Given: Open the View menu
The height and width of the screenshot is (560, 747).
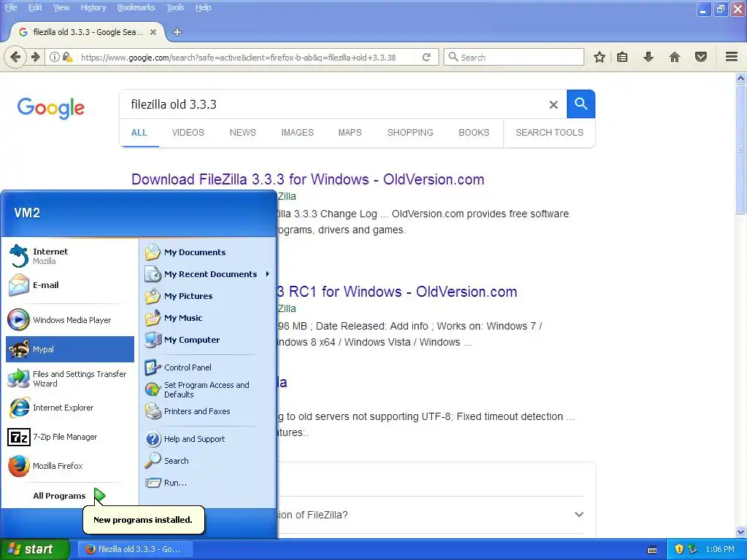Looking at the screenshot, I should tap(61, 7).
